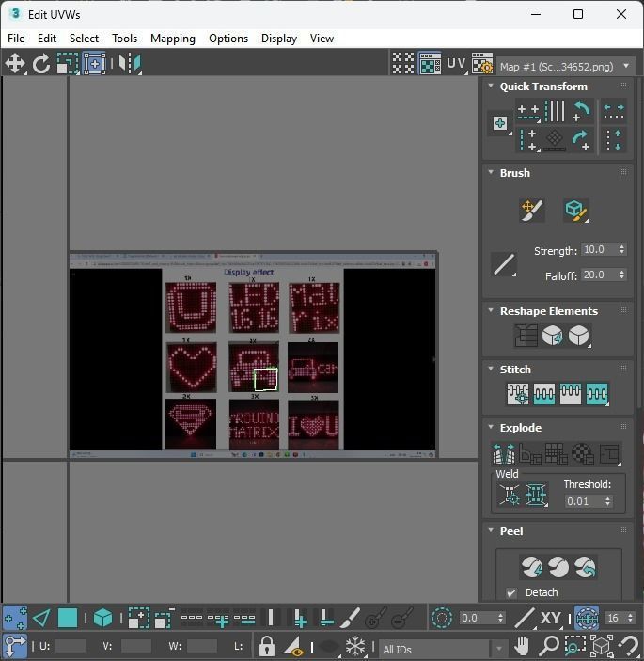644x661 pixels.
Task: Click the Set Pivot icon in Quick Transform
Action: click(x=500, y=123)
